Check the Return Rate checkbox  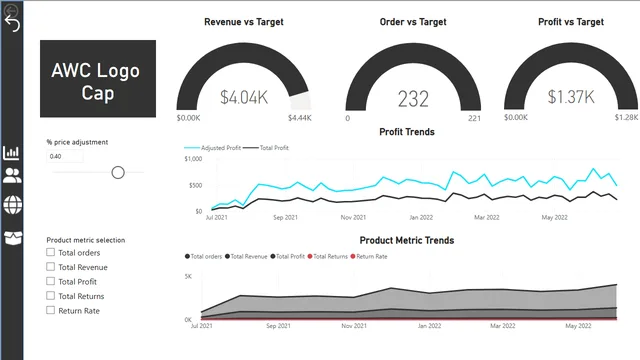(51, 310)
